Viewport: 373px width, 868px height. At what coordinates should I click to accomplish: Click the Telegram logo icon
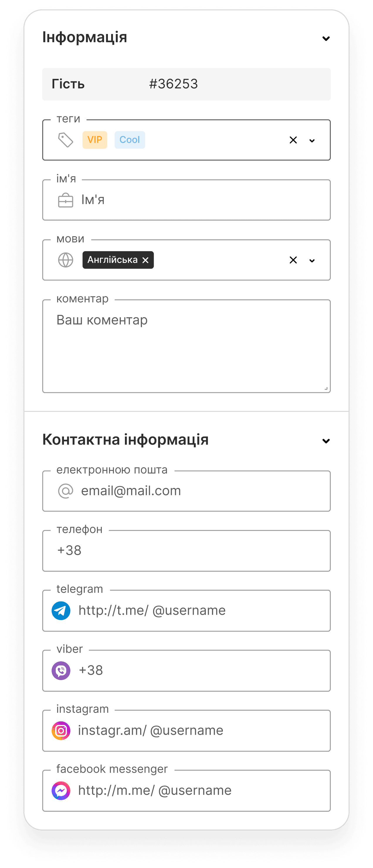(x=61, y=611)
